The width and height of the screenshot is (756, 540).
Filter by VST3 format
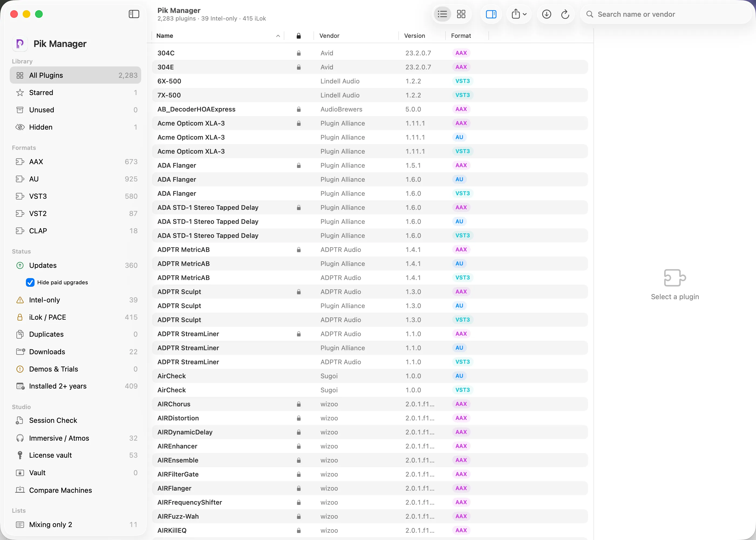tap(76, 196)
